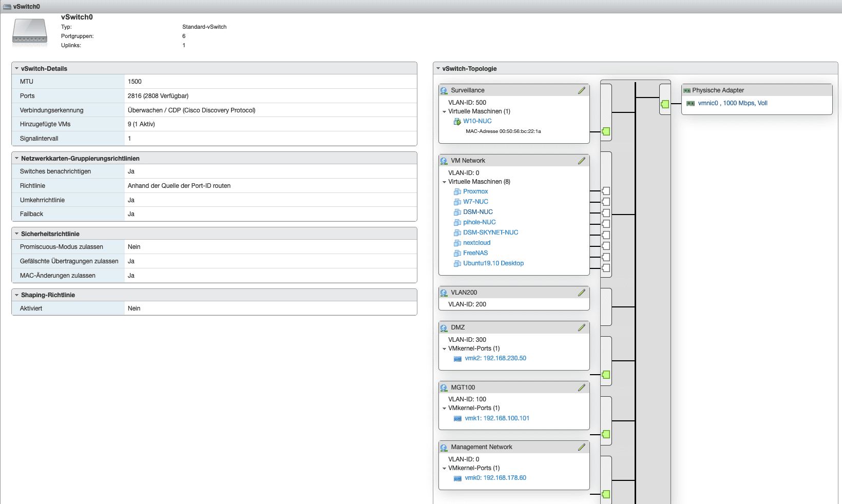Screen dimensions: 842x504
Task: Click the MGT100 vmk1 port connector
Action: pyautogui.click(x=606, y=434)
